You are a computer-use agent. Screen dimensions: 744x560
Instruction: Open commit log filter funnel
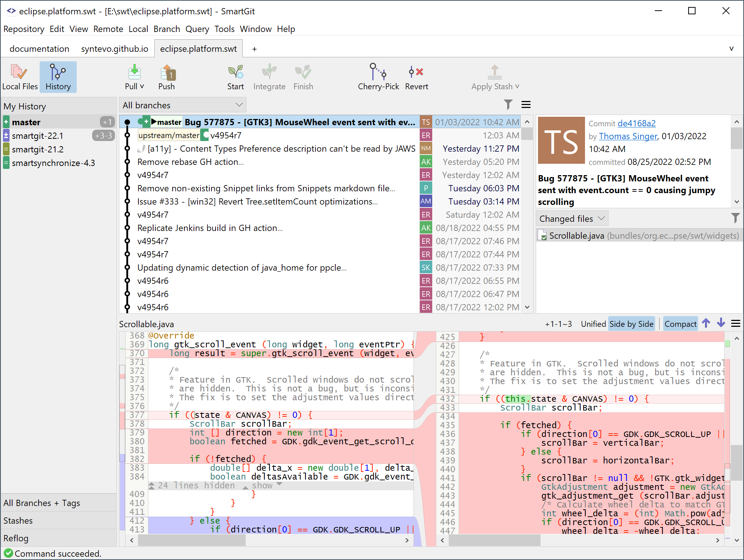pos(508,105)
